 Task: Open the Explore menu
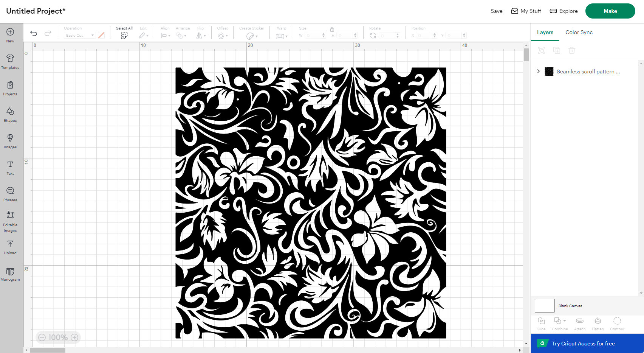(x=563, y=11)
